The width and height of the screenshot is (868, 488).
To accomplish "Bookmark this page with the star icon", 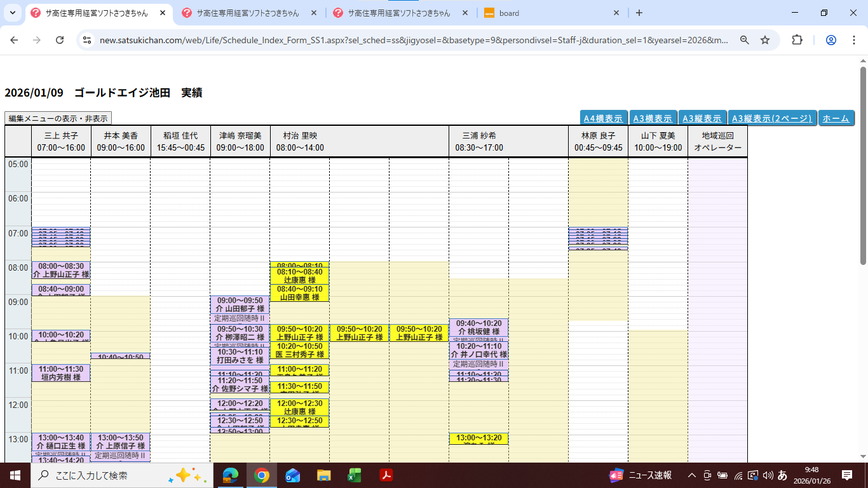I will coord(765,40).
